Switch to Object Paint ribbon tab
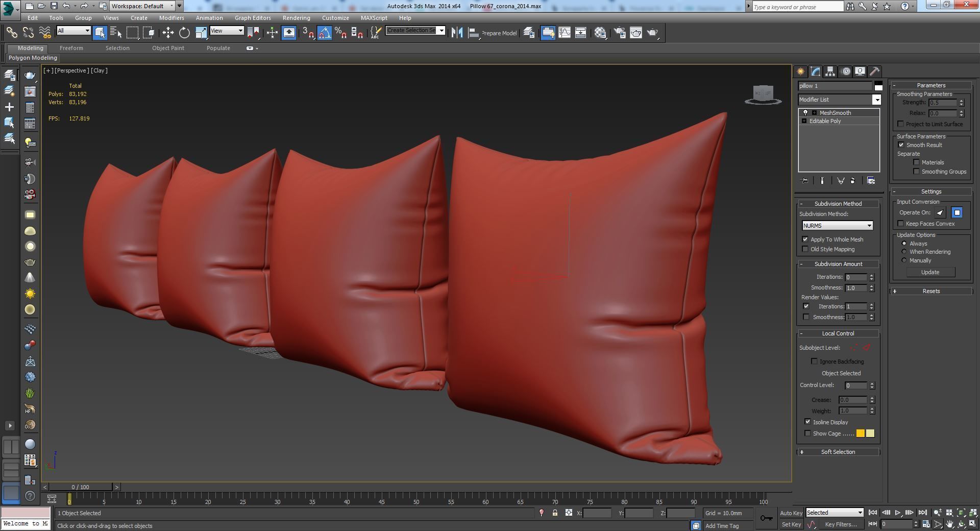The height and width of the screenshot is (531, 980). [x=168, y=48]
